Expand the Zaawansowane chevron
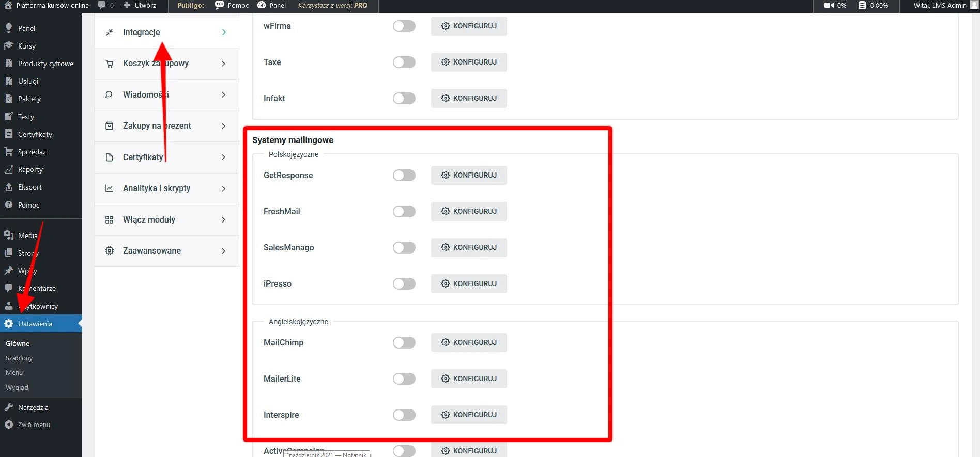Image resolution: width=980 pixels, height=457 pixels. tap(224, 251)
